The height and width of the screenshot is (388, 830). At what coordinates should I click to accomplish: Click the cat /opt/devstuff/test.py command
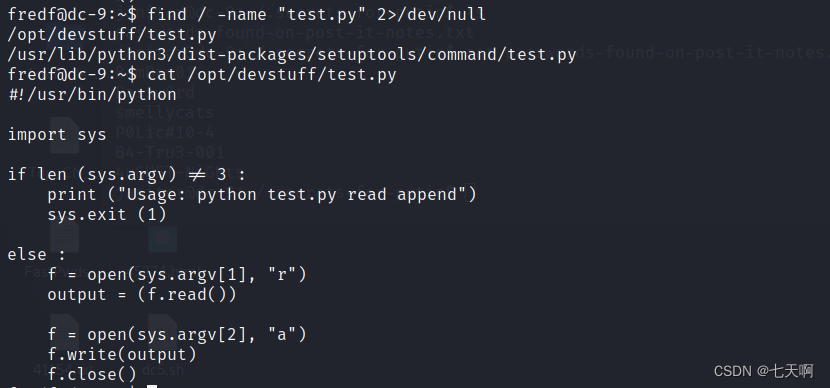[272, 75]
